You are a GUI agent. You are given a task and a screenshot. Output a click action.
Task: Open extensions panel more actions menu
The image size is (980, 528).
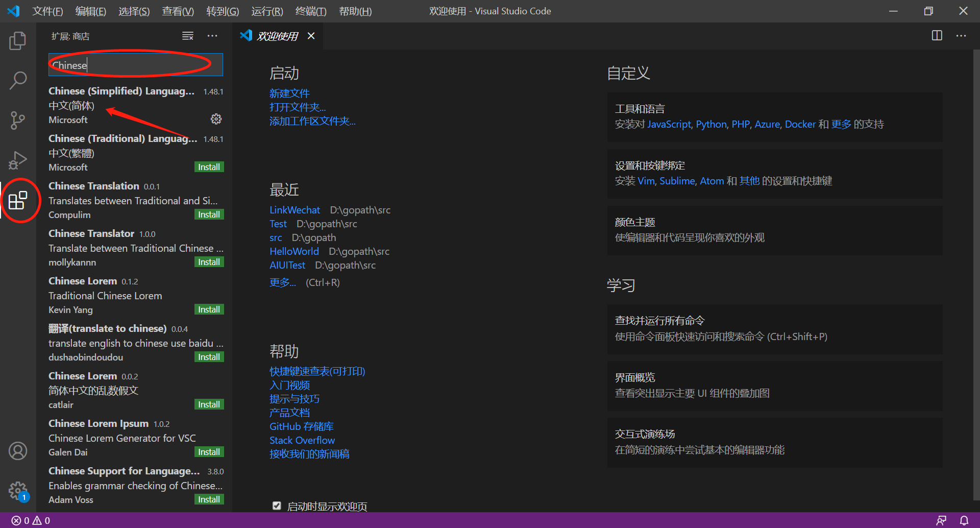pos(212,36)
